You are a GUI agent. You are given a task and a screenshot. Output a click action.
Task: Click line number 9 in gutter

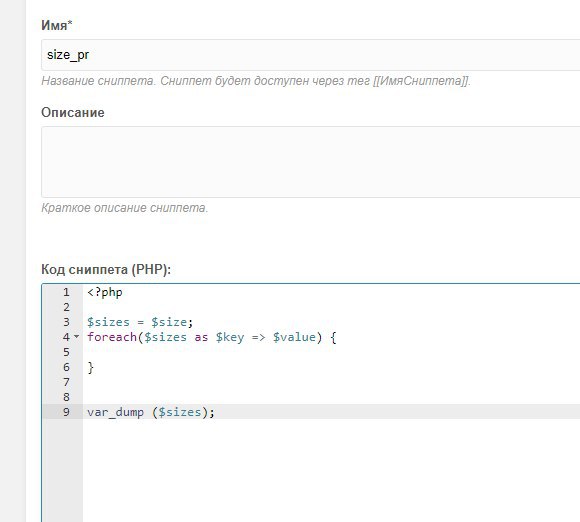(x=66, y=412)
